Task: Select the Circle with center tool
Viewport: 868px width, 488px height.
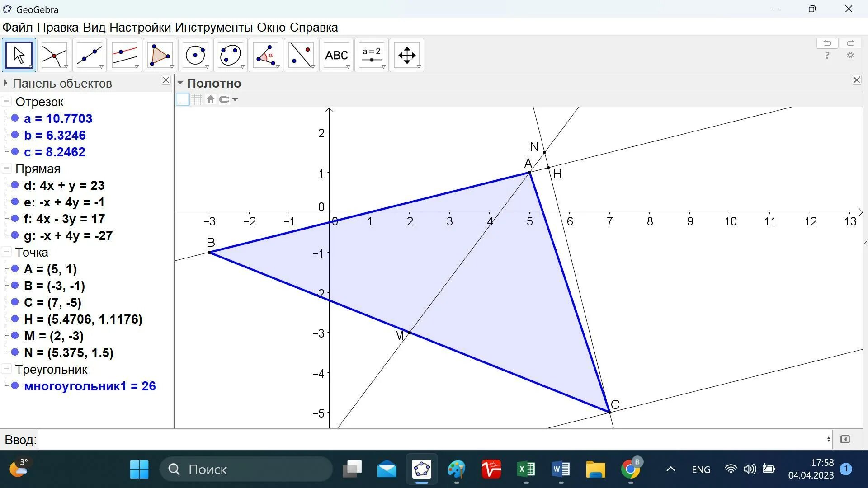Action: 195,55
